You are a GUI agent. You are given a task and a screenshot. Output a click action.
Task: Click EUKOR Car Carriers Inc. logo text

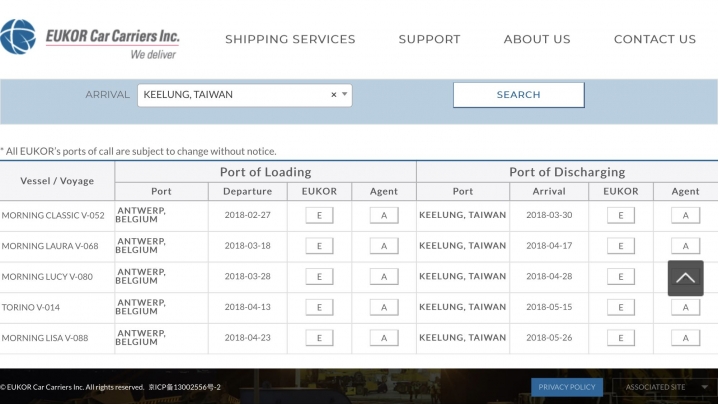[112, 36]
